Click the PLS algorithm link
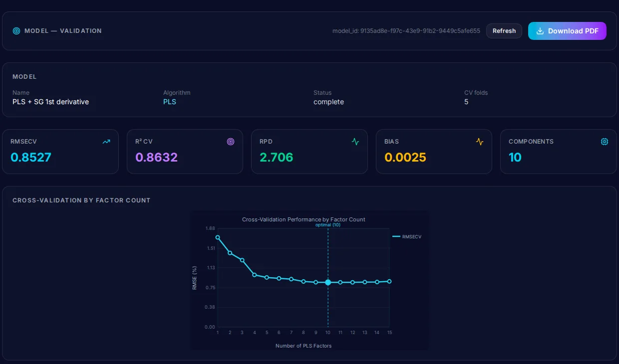The width and height of the screenshot is (619, 364). pos(170,102)
